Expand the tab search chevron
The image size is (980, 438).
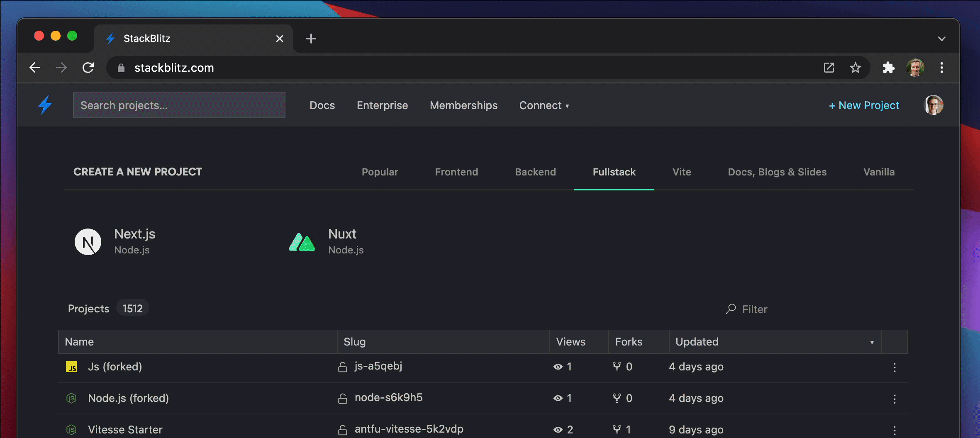(x=942, y=39)
